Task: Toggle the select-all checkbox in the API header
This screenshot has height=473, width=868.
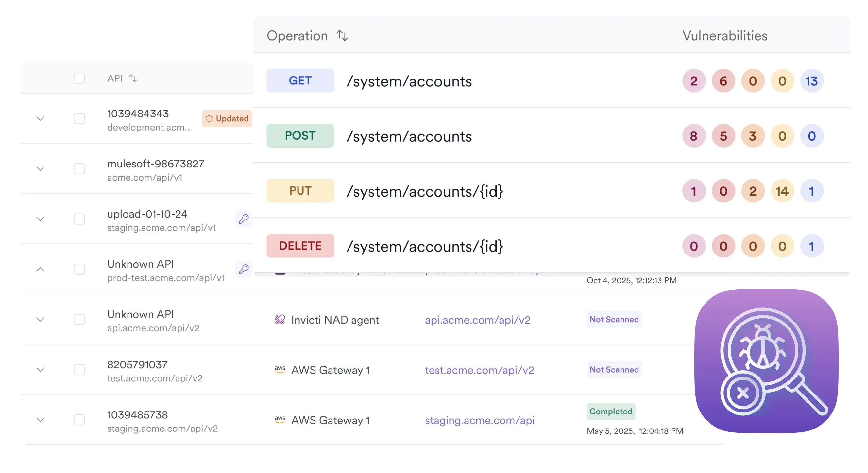Action: 79,78
